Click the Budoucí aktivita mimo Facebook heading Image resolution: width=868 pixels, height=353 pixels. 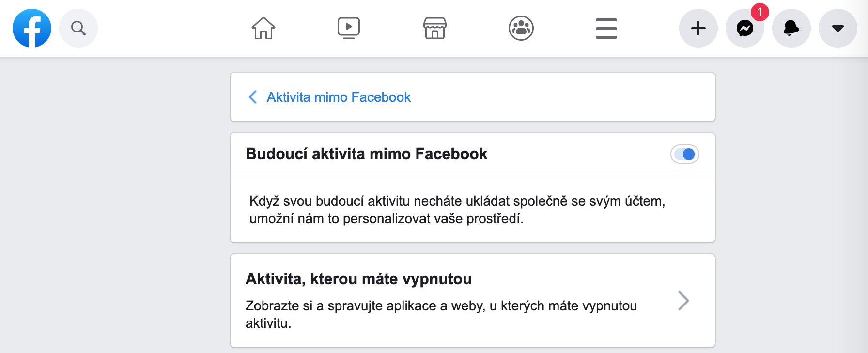(366, 154)
